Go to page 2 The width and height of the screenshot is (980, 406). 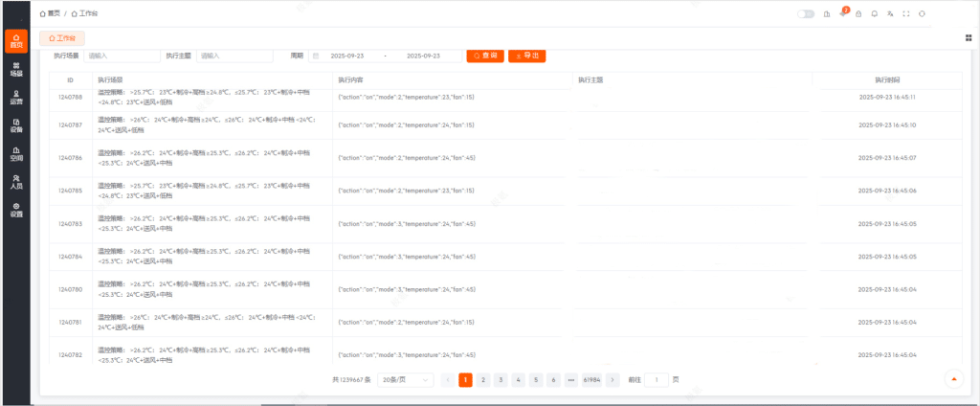pyautogui.click(x=483, y=380)
